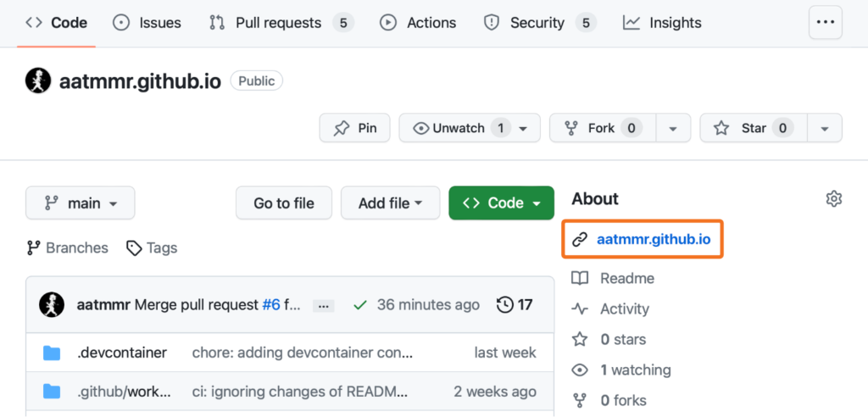The height and width of the screenshot is (417, 868).
Task: Click the About heading
Action: [x=595, y=198]
